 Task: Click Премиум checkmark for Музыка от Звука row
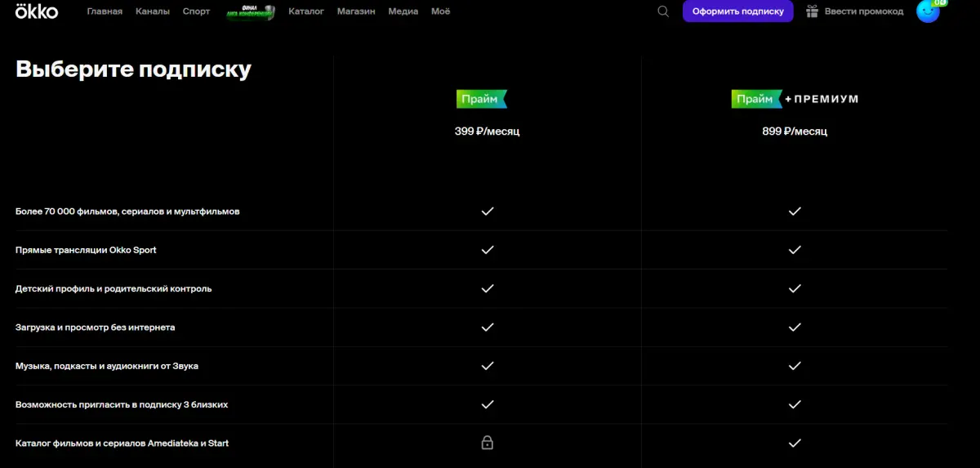click(795, 366)
